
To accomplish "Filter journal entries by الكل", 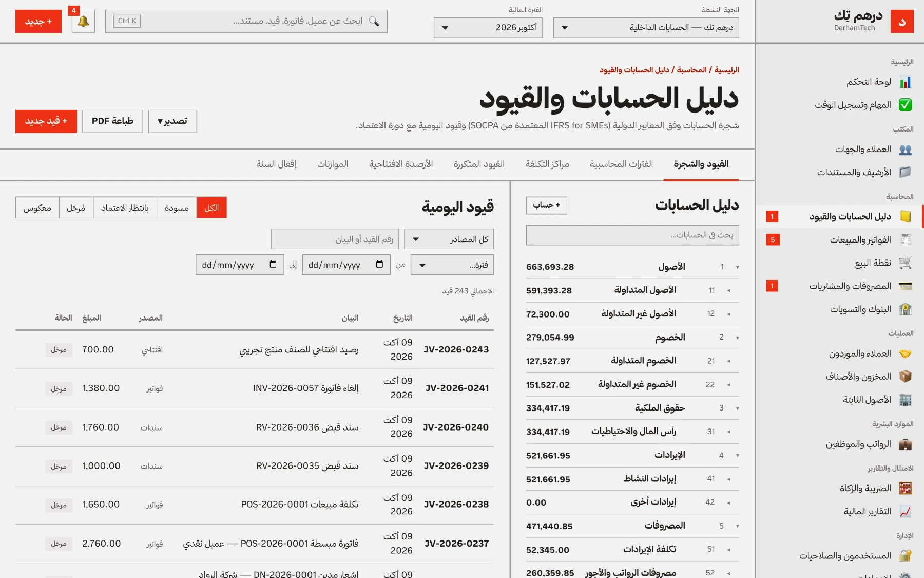I will tap(211, 208).
